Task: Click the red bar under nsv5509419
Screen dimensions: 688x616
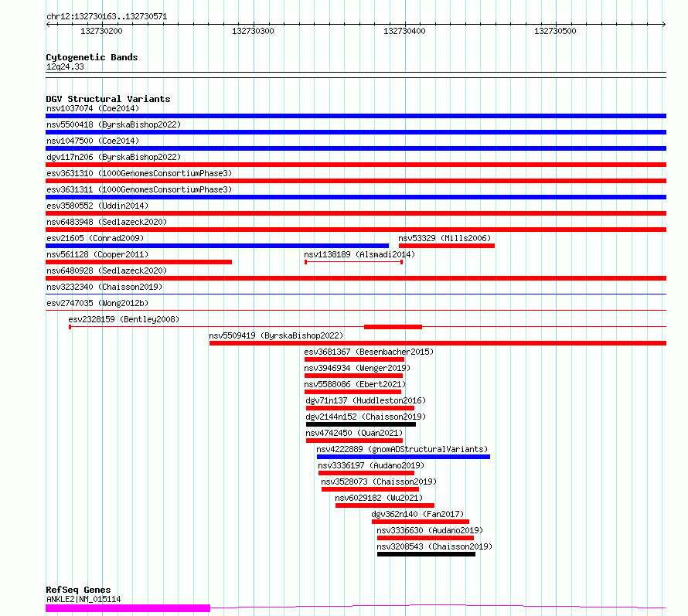Action: (x=438, y=343)
